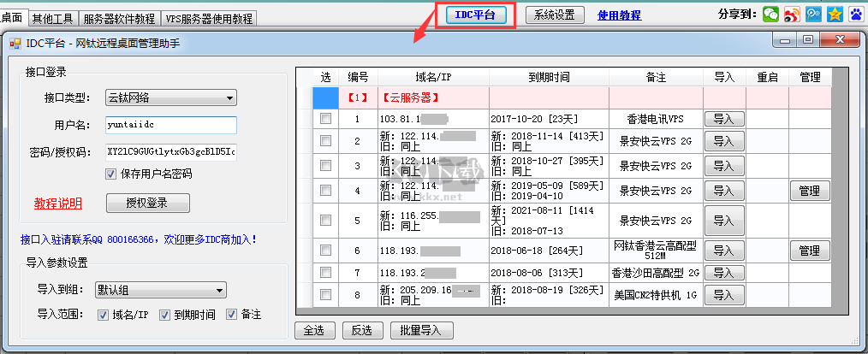
Task: Click the 域名/IP column header
Action: point(433,78)
